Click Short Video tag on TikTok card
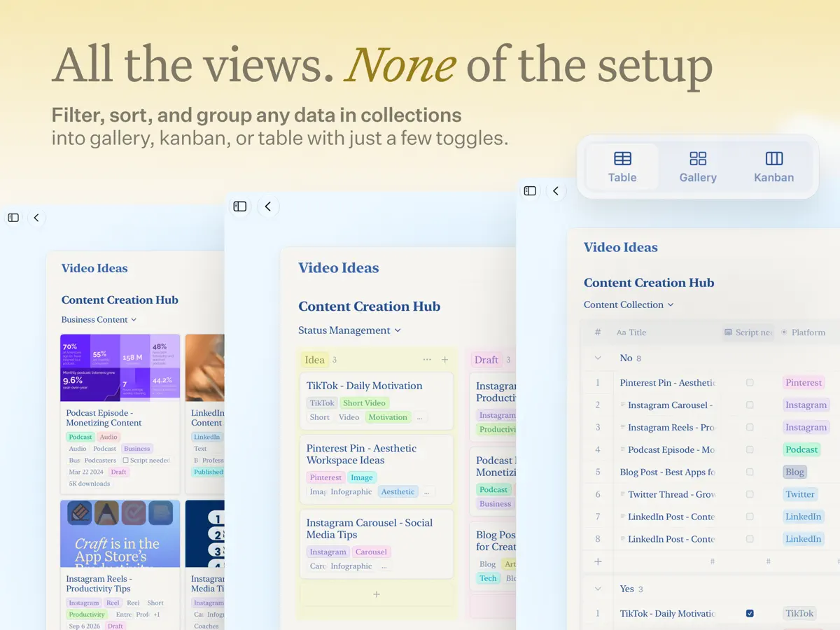Viewport: 840px width, 630px height. click(x=364, y=403)
